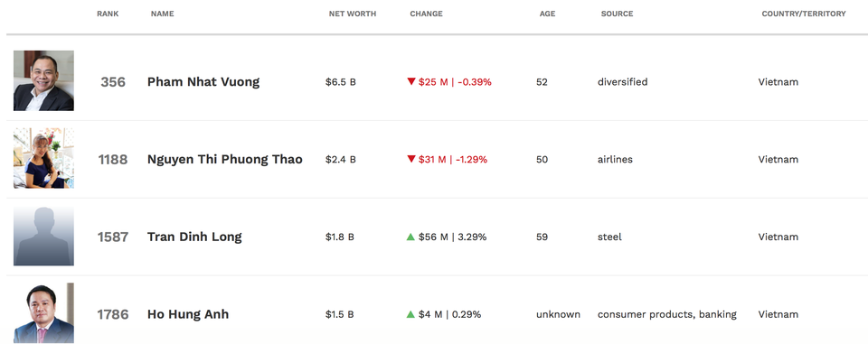Select the placeholder silhouette for Tran Dinh Long

click(43, 236)
